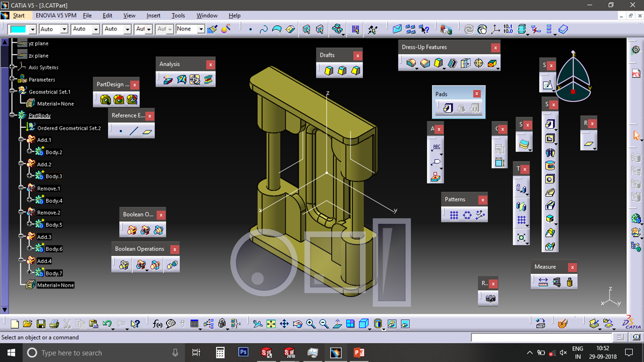Click the first draft icon in the Drafts toolbar
The height and width of the screenshot is (362, 644).
pos(329,70)
